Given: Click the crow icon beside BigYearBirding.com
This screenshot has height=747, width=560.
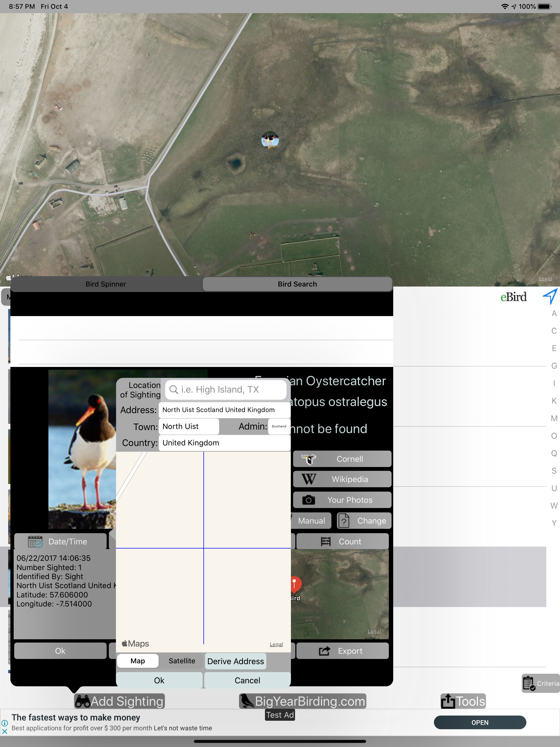Looking at the screenshot, I should coord(247,701).
